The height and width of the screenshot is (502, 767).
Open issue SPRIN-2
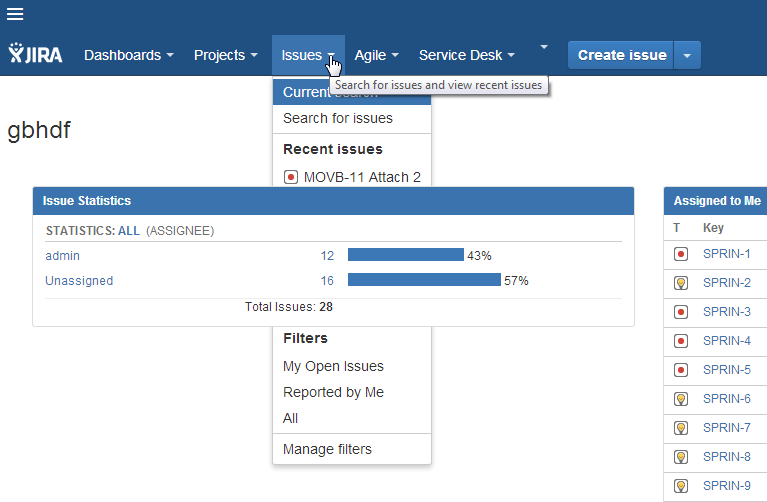tap(726, 283)
